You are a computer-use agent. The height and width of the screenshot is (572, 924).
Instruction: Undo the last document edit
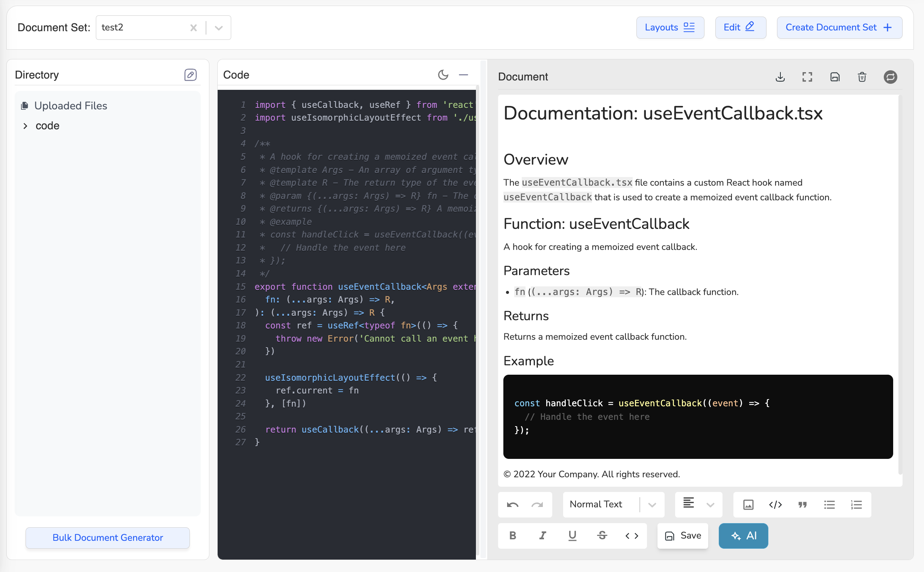[x=513, y=504]
